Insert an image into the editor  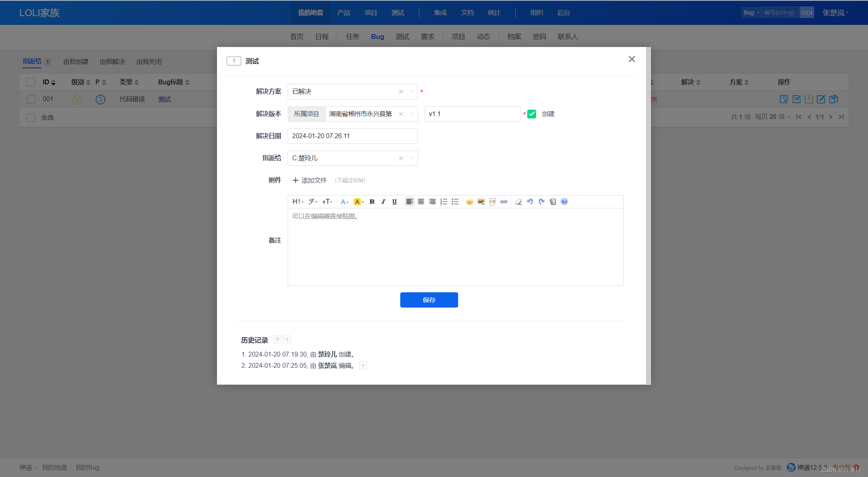[481, 202]
